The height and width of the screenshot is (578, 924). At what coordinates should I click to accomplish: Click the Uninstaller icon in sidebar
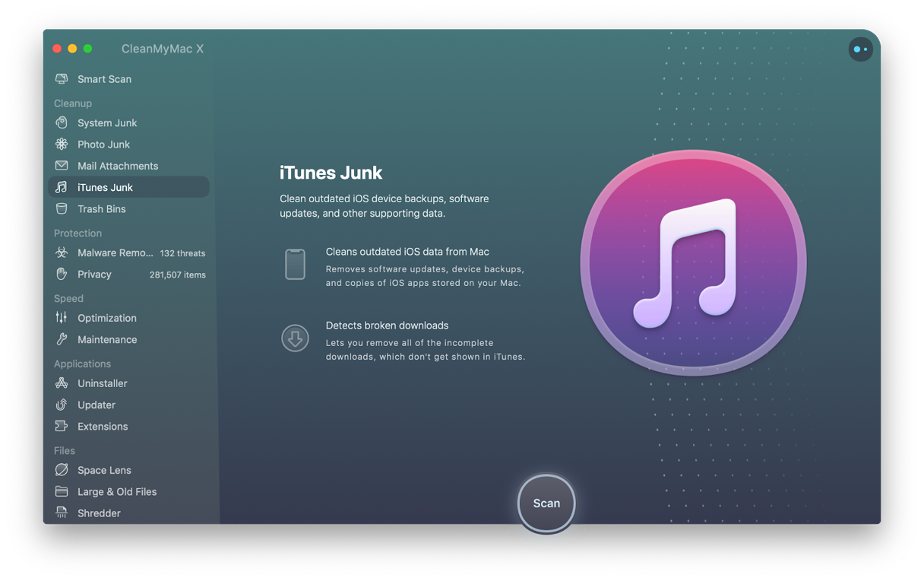pos(62,383)
